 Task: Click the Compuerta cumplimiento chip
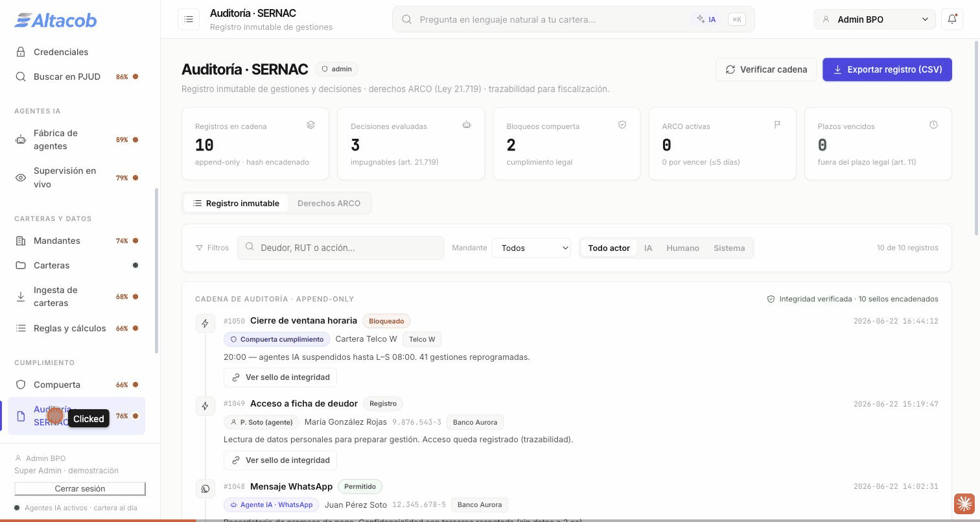(x=277, y=339)
